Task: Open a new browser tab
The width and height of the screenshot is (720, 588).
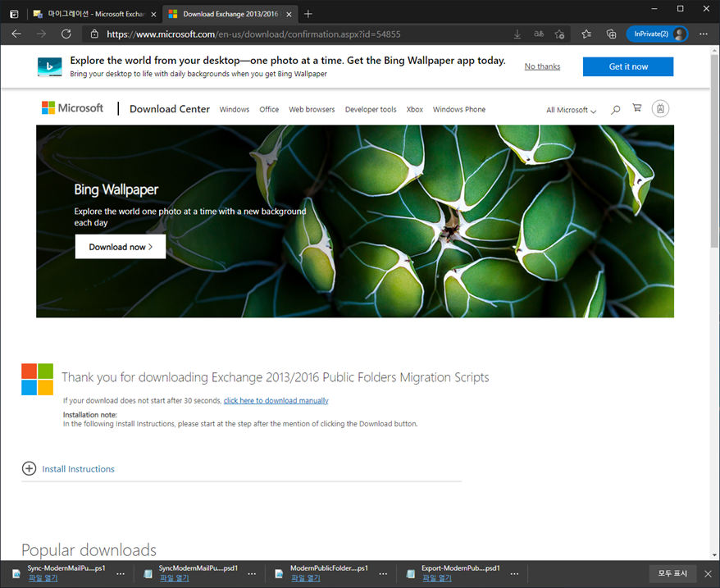Action: (308, 14)
